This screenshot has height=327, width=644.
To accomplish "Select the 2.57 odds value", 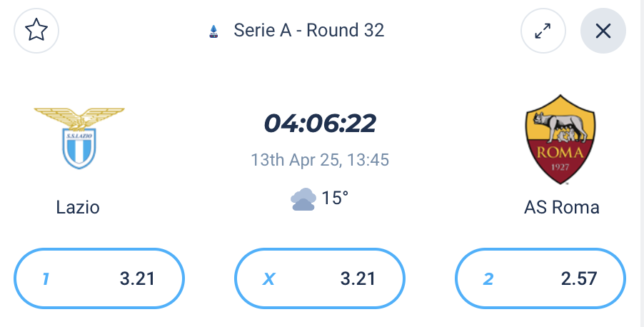I will pyautogui.click(x=579, y=279).
